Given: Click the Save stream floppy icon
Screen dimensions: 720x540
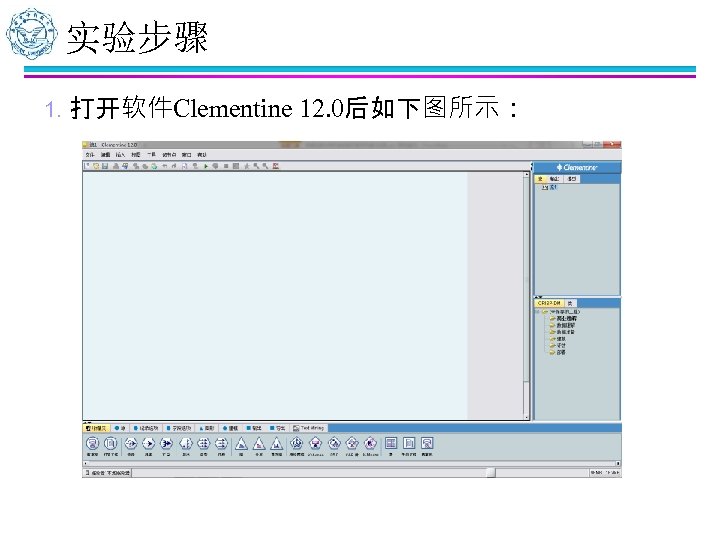Looking at the screenshot, I should click(105, 166).
